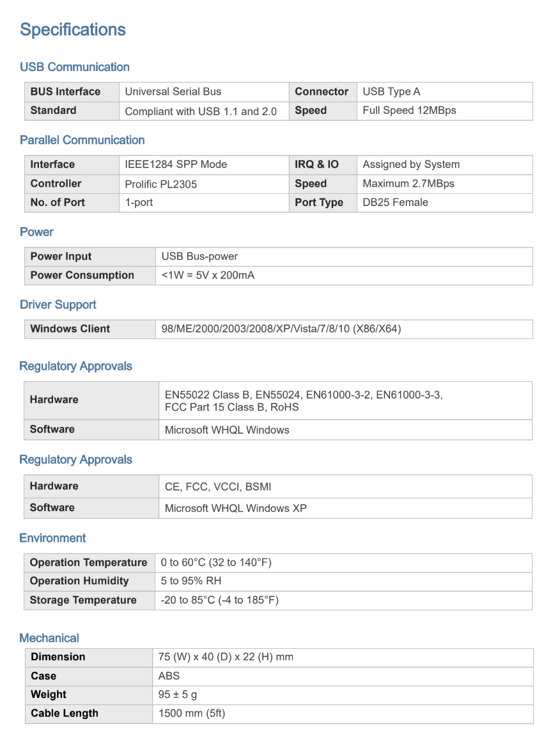This screenshot has height=744, width=560.
Task: Select the IRQ & IO label cell
Action: pyautogui.click(x=316, y=164)
